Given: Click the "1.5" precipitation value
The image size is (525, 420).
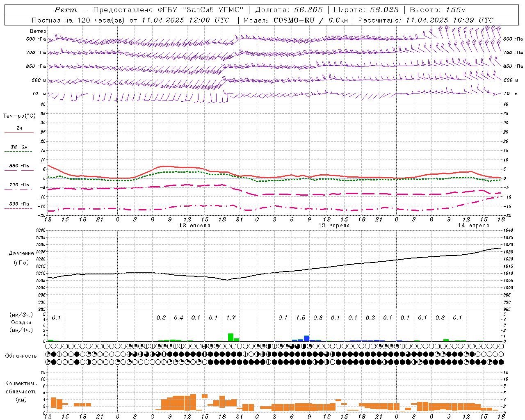Looking at the screenshot, I should click(301, 317).
